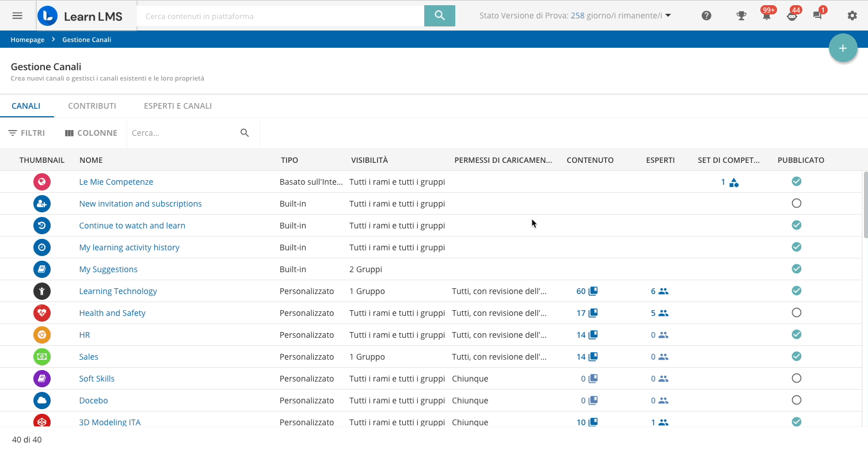Image resolution: width=868 pixels, height=450 pixels.
Task: Open the hamburger main menu
Action: (x=17, y=16)
